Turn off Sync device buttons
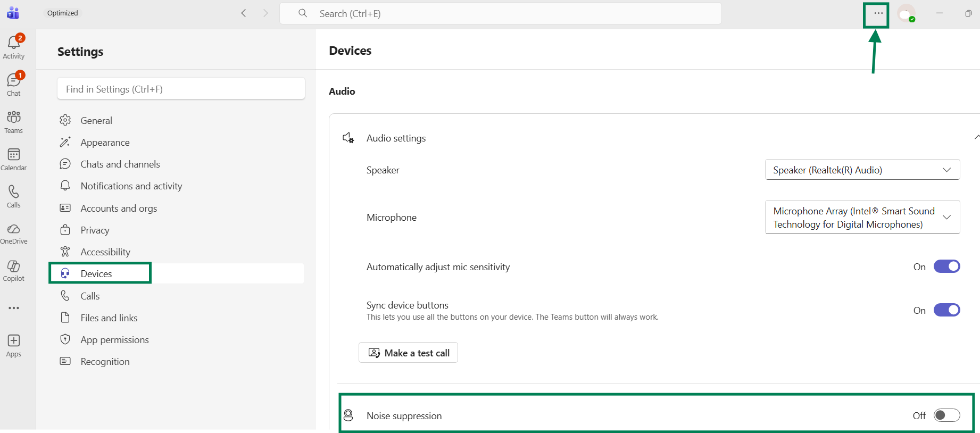This screenshot has width=980, height=433. (x=947, y=310)
